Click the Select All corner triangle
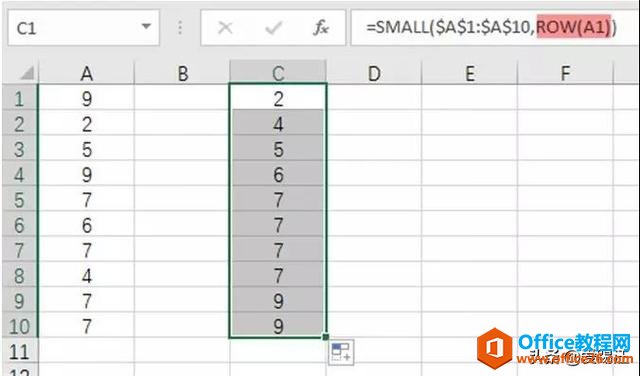Screen dimensions: 640x376 [27, 73]
